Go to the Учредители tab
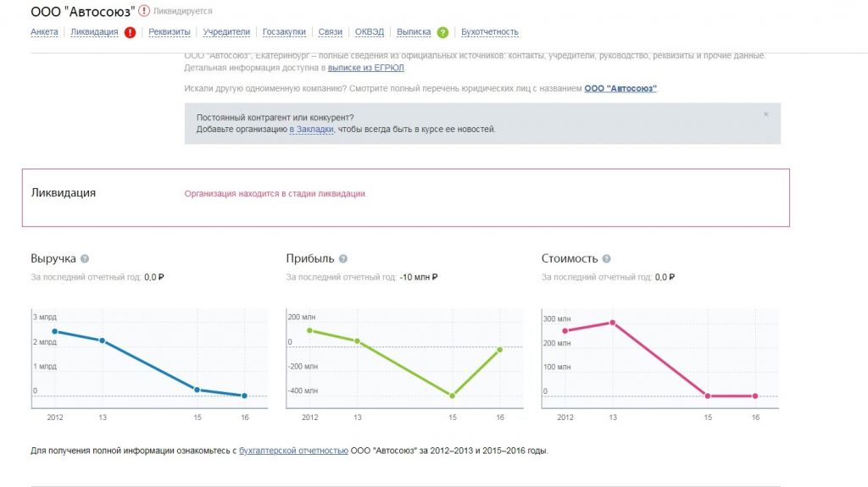Viewport: 868px width, 487px height. point(226,32)
